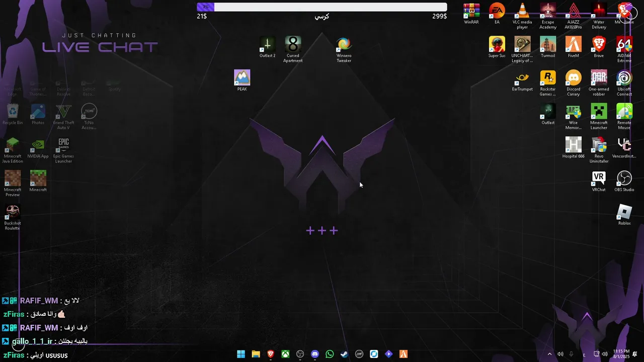Open File Explorer from the taskbar

pyautogui.click(x=256, y=354)
